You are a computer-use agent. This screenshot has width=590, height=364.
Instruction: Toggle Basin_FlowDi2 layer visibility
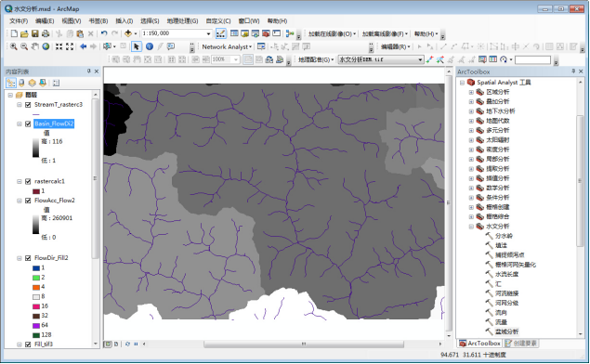28,123
